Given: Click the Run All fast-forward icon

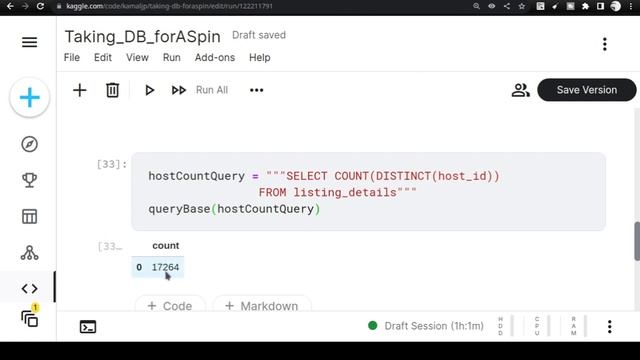Looking at the screenshot, I should coord(178,90).
